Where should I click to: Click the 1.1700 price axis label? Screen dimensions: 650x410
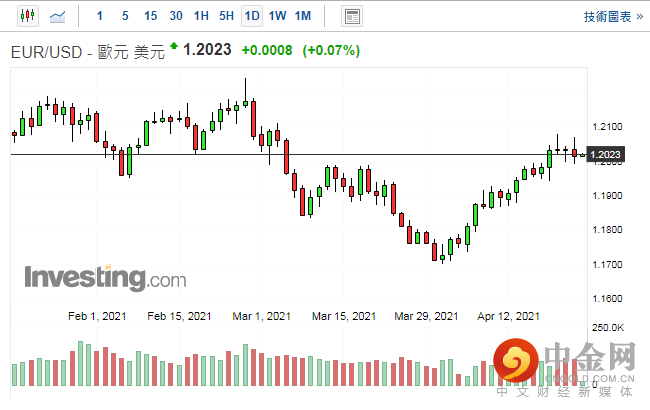pyautogui.click(x=608, y=264)
